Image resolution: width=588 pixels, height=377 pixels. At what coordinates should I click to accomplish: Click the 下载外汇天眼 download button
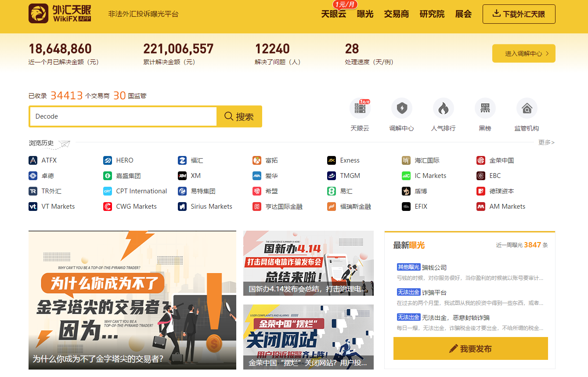point(519,14)
